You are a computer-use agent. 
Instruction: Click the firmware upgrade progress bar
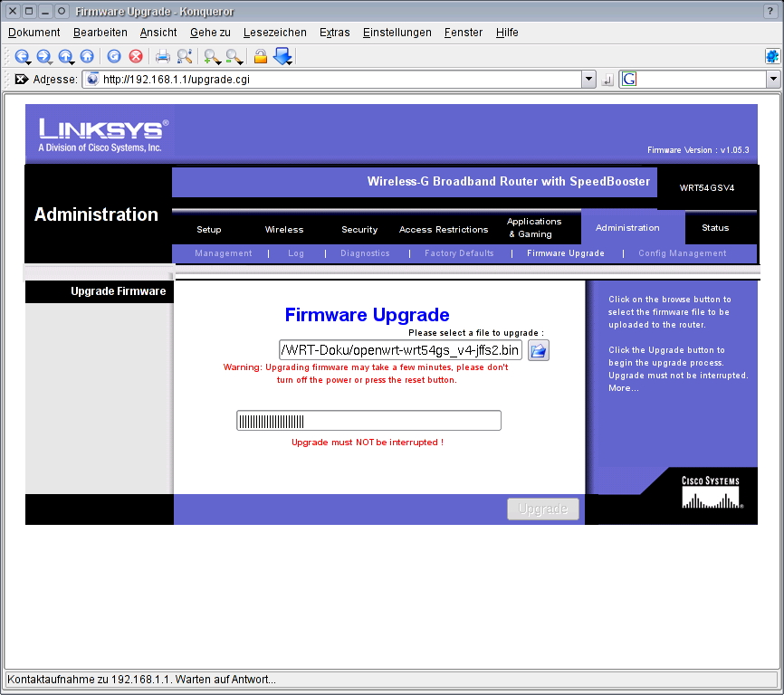point(368,421)
